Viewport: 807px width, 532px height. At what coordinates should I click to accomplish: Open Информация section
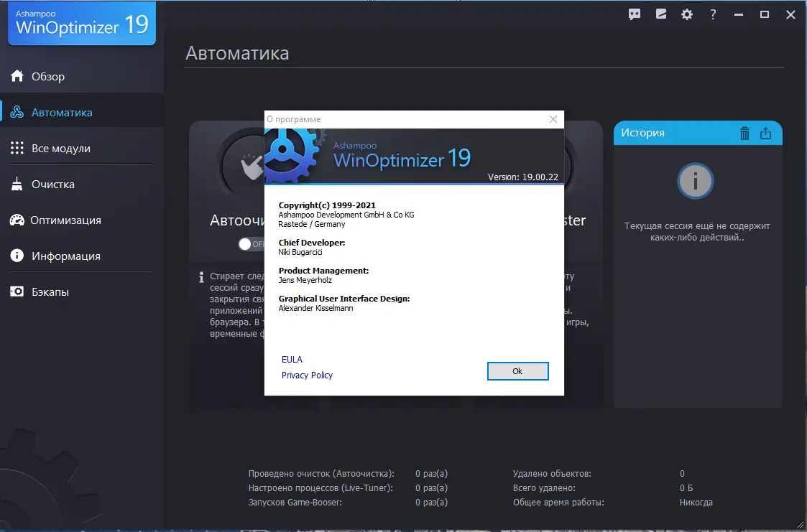tap(83, 256)
